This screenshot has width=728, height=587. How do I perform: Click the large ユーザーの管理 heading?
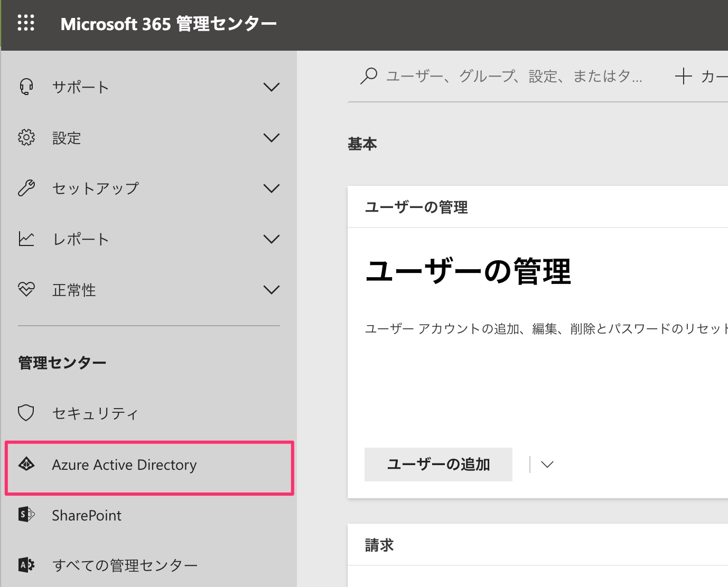(468, 271)
